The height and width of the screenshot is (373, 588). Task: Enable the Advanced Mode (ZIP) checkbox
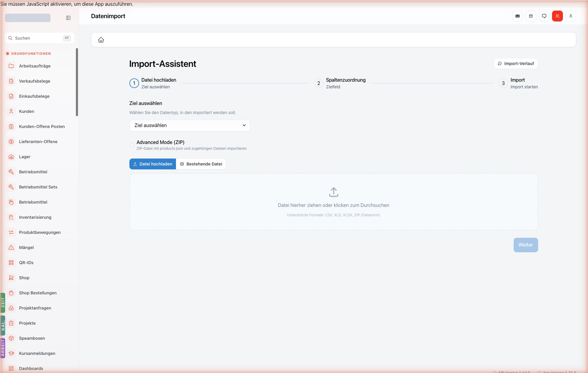[132, 145]
